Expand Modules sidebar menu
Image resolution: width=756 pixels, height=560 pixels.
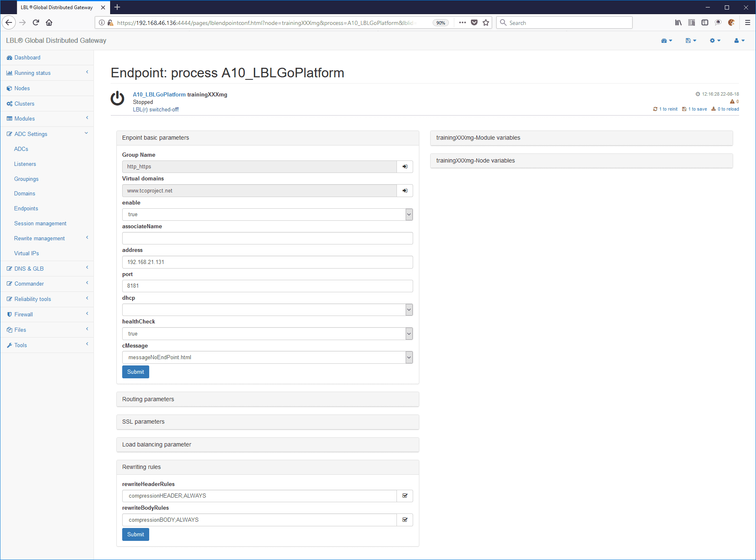click(x=47, y=119)
